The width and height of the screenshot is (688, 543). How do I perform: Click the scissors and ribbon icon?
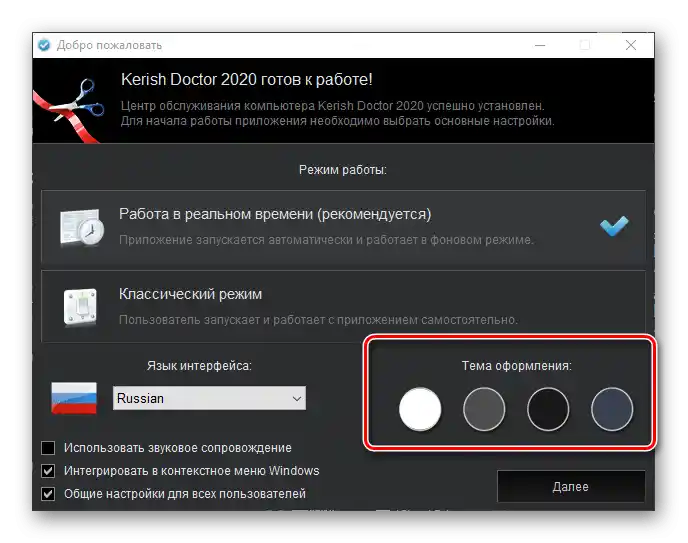69,110
